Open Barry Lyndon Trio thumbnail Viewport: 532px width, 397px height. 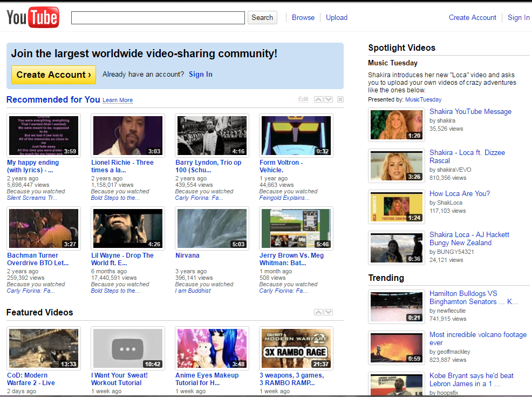[x=212, y=136]
